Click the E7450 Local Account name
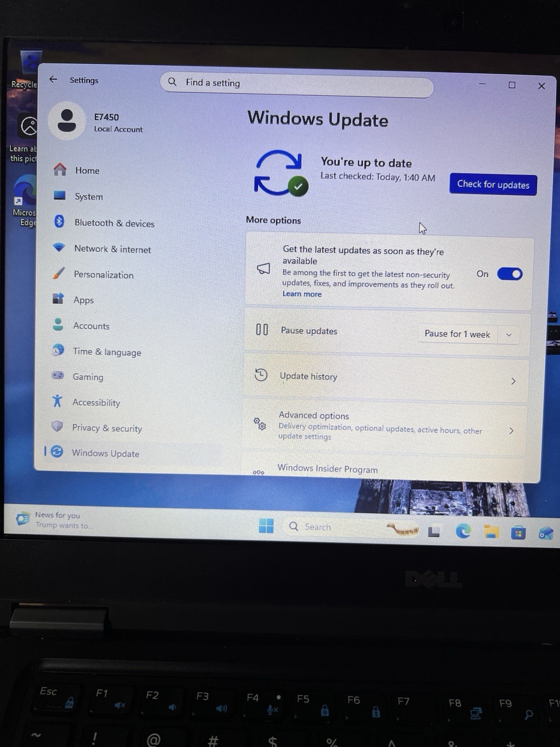The image size is (560, 747). click(118, 122)
